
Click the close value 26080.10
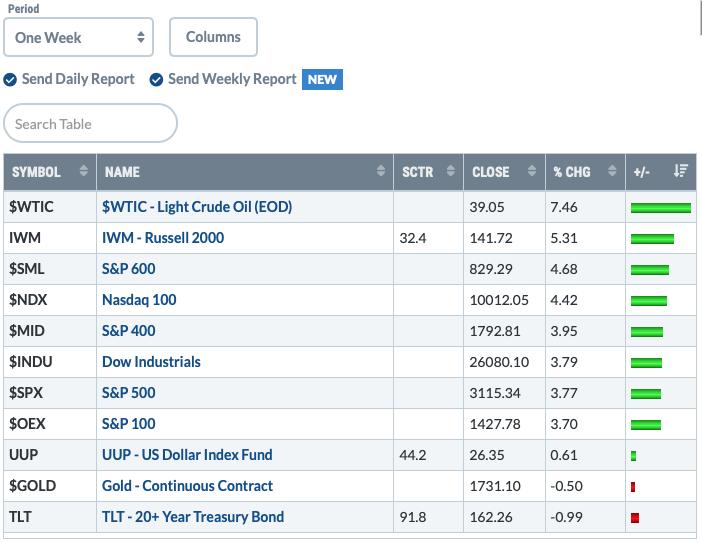(x=499, y=362)
